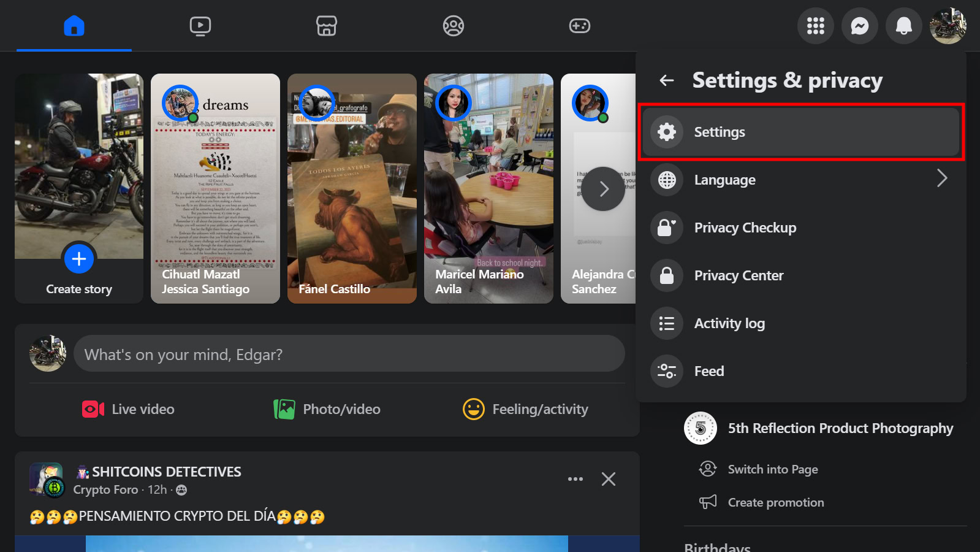Add a Photo/video to a post
980x552 pixels.
point(327,409)
